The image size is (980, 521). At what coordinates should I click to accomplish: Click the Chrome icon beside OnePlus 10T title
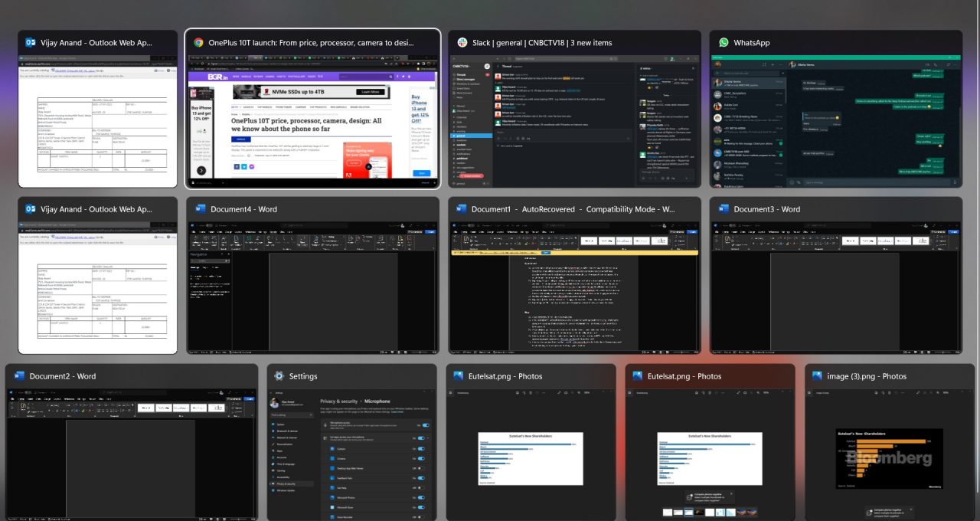(198, 43)
